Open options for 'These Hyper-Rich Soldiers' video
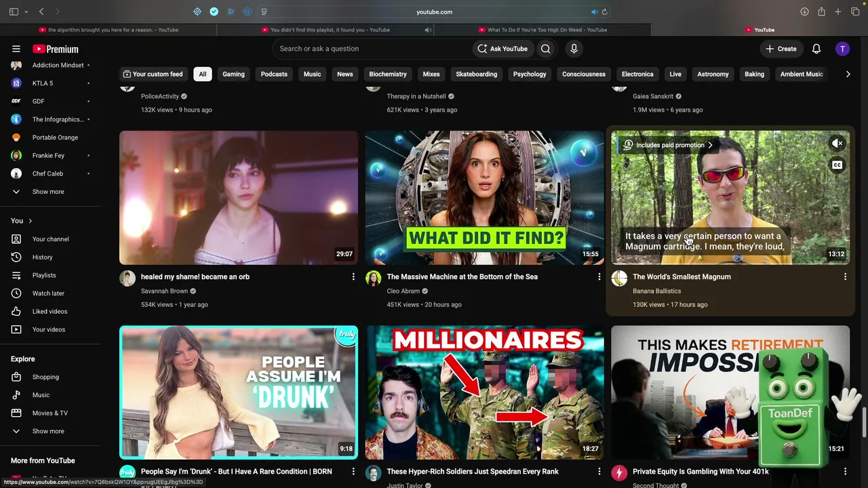This screenshot has width=868, height=488. (x=599, y=471)
